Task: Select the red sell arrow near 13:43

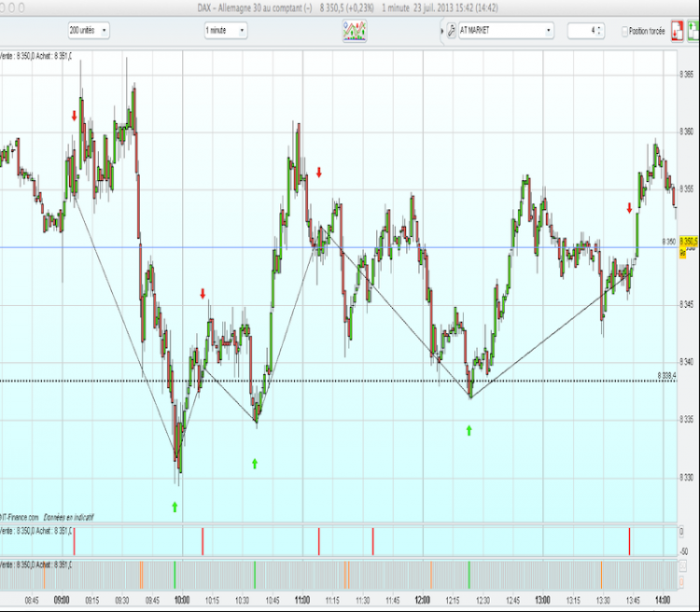Action: click(x=629, y=207)
